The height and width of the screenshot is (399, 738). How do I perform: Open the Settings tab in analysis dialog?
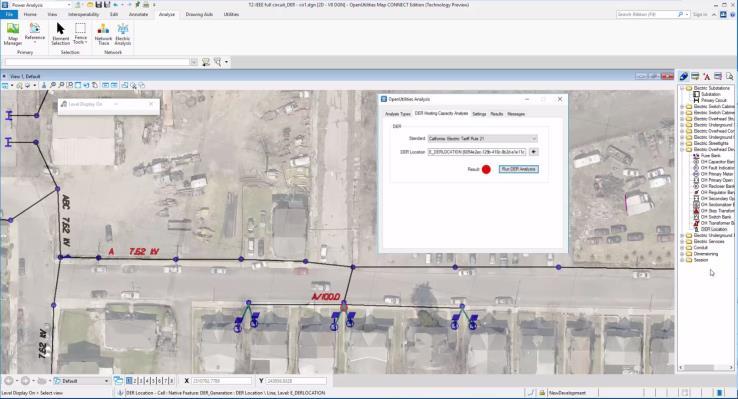(479, 114)
